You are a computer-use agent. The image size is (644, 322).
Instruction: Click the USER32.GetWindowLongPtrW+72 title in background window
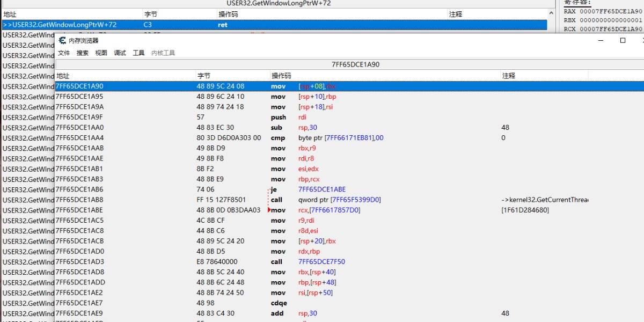pyautogui.click(x=279, y=3)
